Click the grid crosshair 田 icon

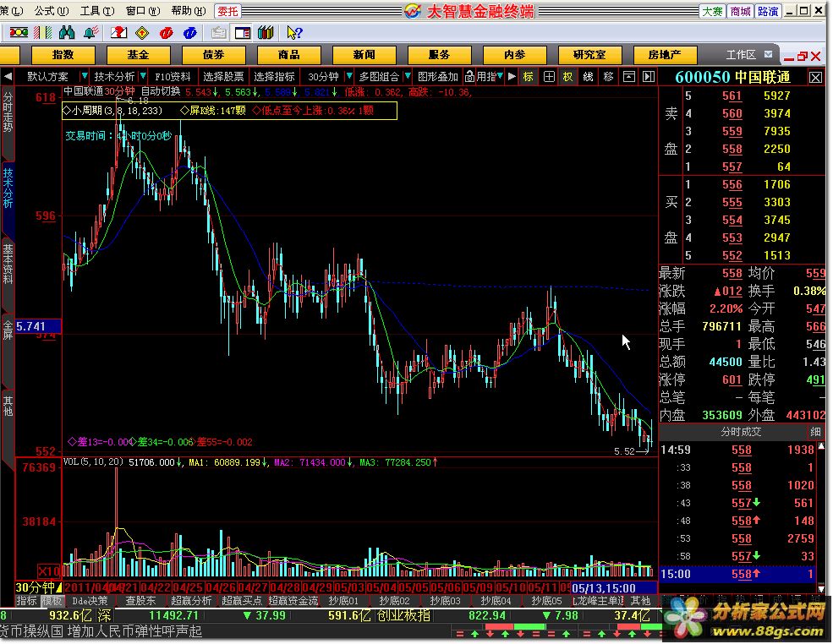pos(549,77)
